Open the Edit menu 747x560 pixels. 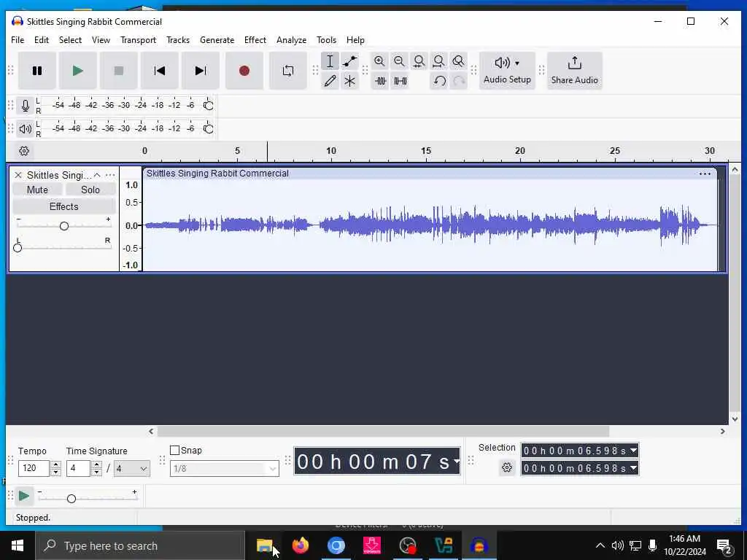click(x=42, y=40)
